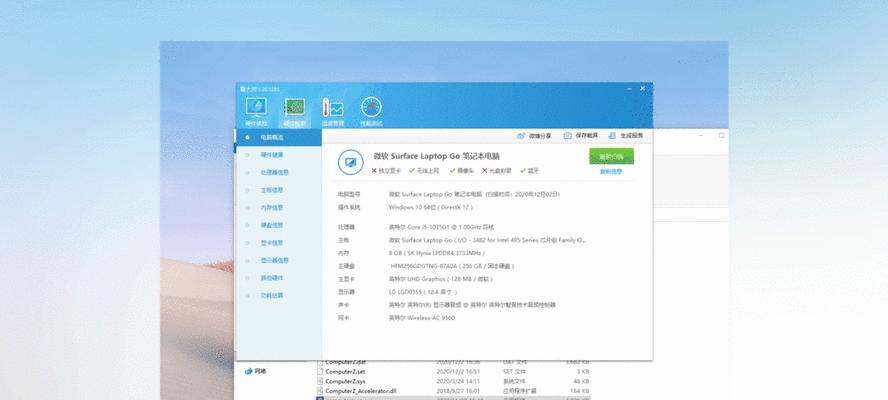Share results via 微博分享
This screenshot has width=888, height=400.
[x=534, y=136]
